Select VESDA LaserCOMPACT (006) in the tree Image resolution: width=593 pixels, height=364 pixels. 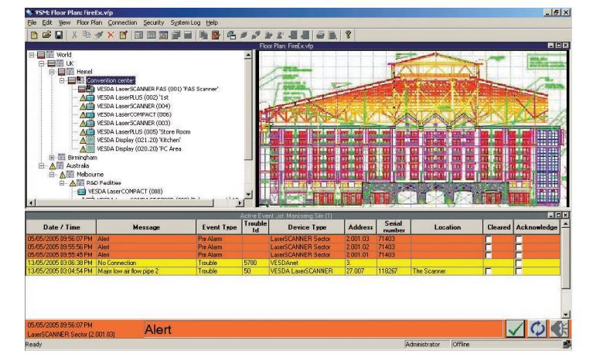pos(134,114)
